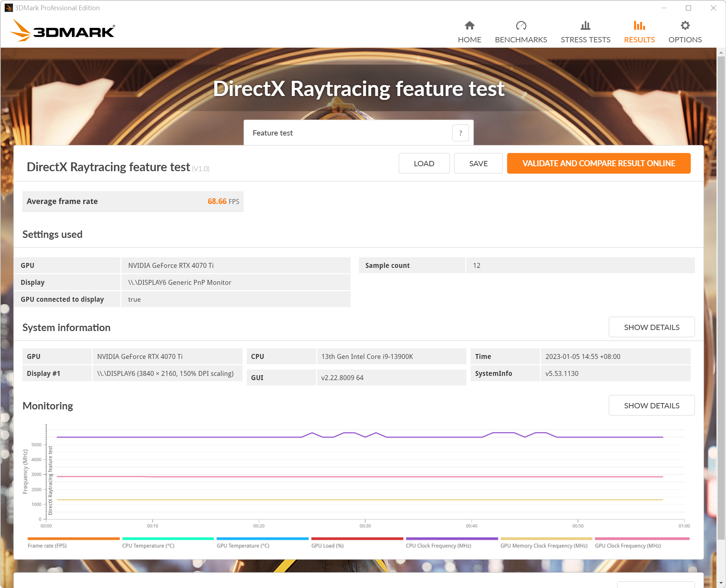Show details for Monitoring
This screenshot has width=726, height=588.
coord(652,406)
